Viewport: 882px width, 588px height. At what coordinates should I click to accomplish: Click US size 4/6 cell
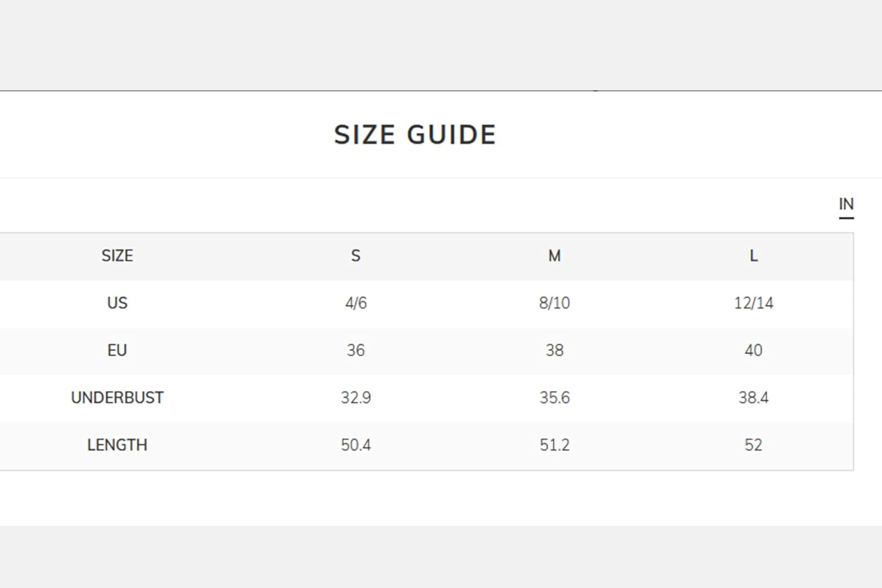click(x=356, y=303)
